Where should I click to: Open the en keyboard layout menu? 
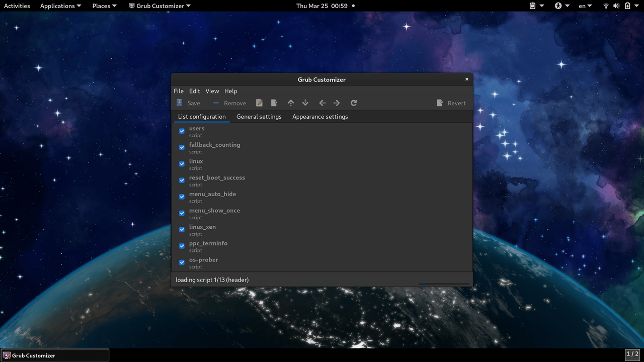click(x=585, y=6)
